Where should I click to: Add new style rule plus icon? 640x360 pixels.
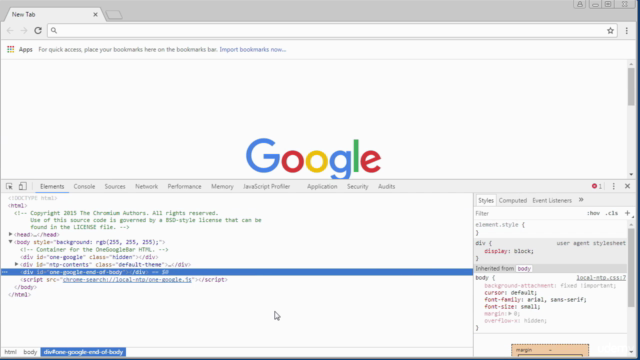(627, 213)
